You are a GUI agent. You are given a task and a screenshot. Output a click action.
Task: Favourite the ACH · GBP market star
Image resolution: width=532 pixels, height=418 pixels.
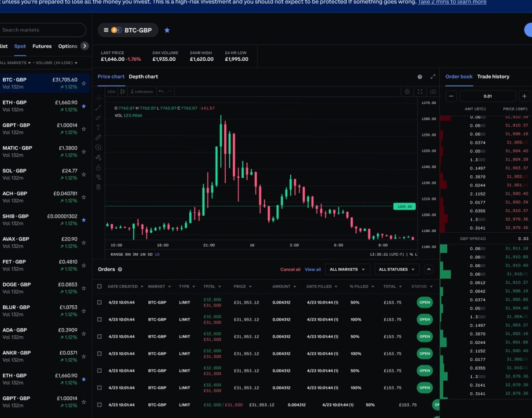tap(84, 197)
